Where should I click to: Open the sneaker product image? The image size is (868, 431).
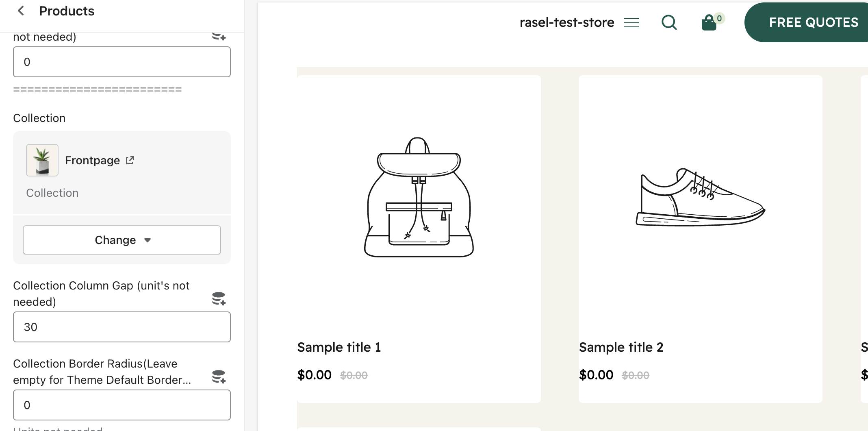(x=700, y=197)
